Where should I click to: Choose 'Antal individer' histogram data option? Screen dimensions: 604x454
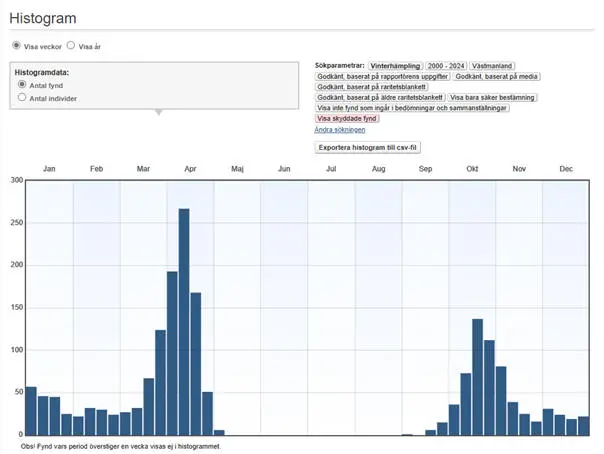point(23,98)
